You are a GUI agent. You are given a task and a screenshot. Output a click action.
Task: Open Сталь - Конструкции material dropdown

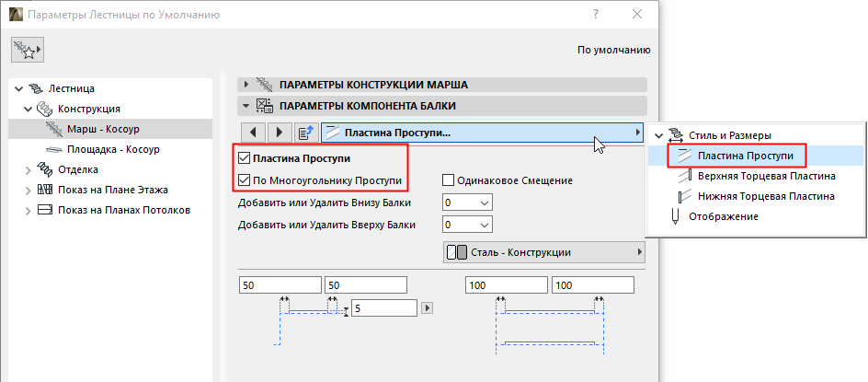[x=544, y=253]
